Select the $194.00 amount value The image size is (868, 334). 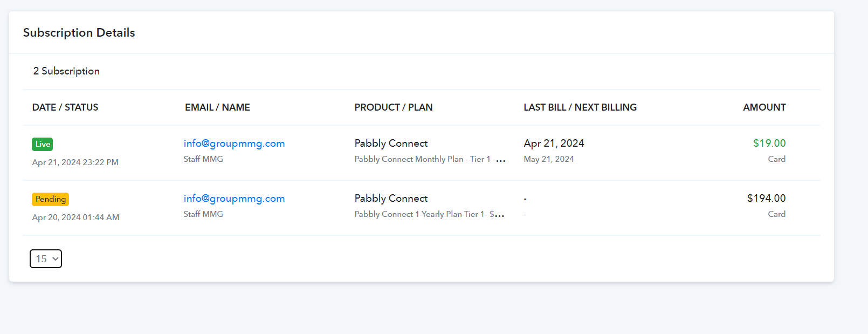766,198
